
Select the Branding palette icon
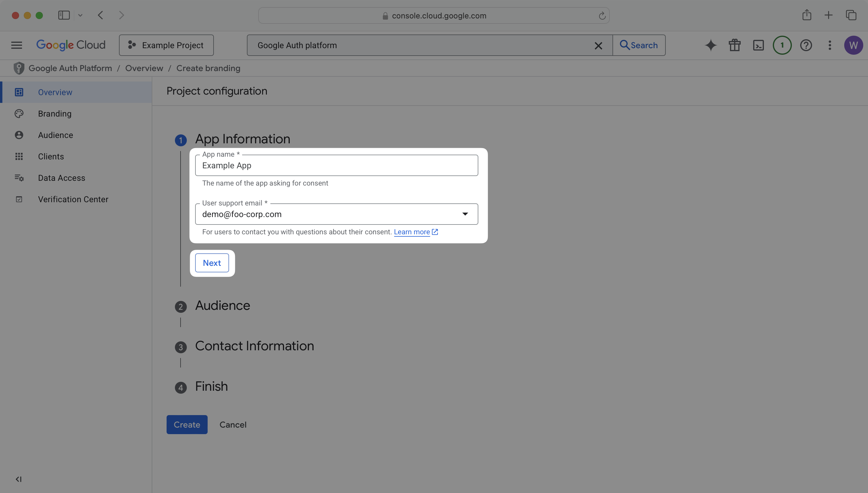click(19, 113)
